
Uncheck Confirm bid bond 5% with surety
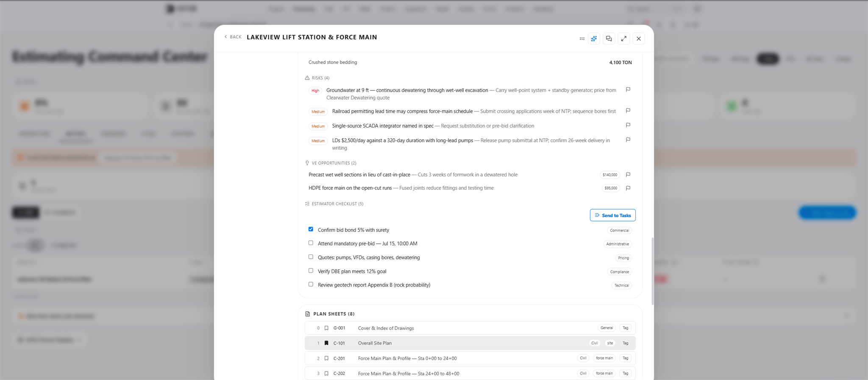[311, 229]
